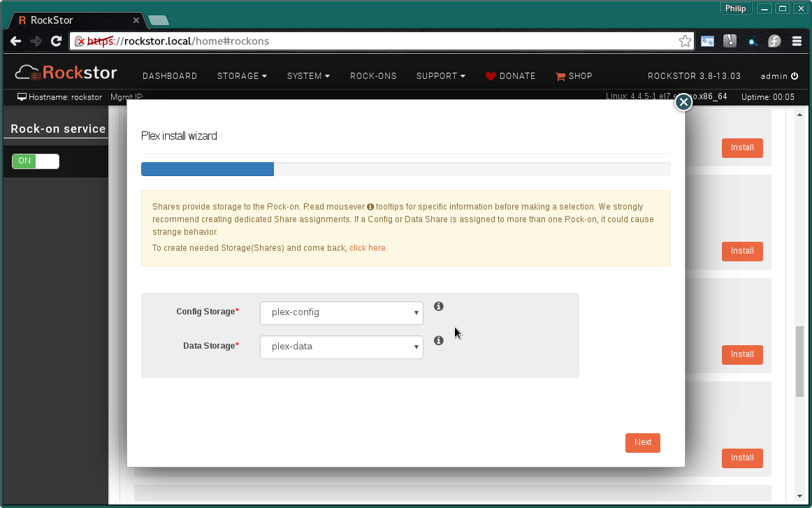Open a new browser tab
This screenshot has height=508, width=812.
coord(159,20)
